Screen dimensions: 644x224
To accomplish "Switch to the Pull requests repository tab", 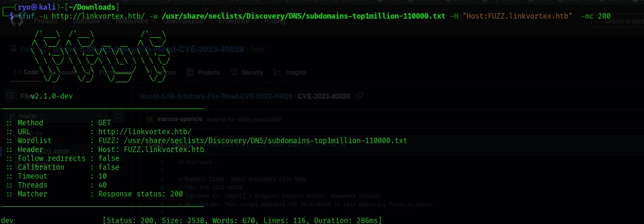I will point(111,72).
